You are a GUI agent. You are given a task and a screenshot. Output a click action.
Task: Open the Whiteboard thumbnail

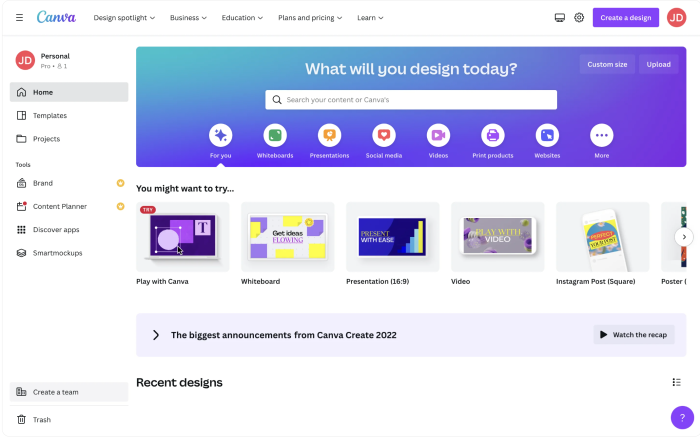(x=288, y=237)
